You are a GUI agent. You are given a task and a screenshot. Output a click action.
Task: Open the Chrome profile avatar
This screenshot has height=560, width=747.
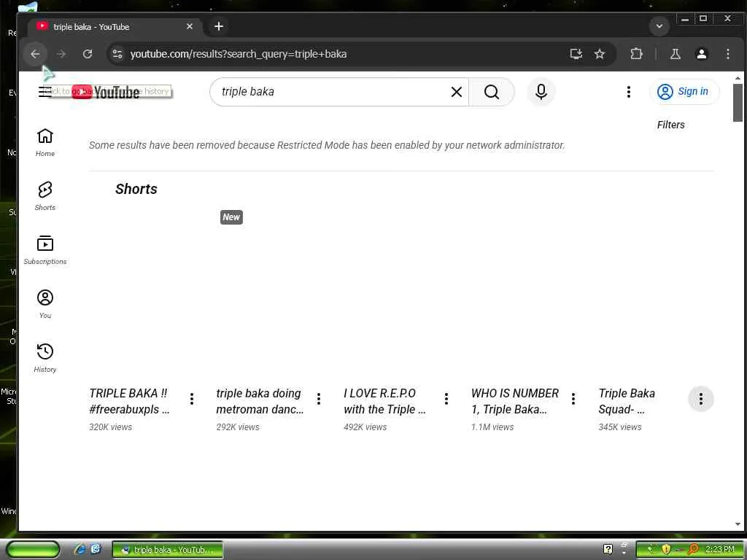tap(702, 54)
